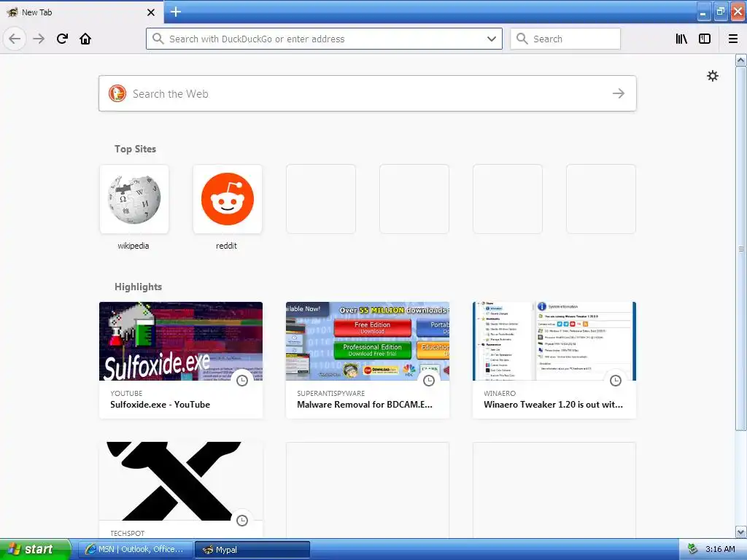Click the Highlights section header
747x560 pixels.
138,287
